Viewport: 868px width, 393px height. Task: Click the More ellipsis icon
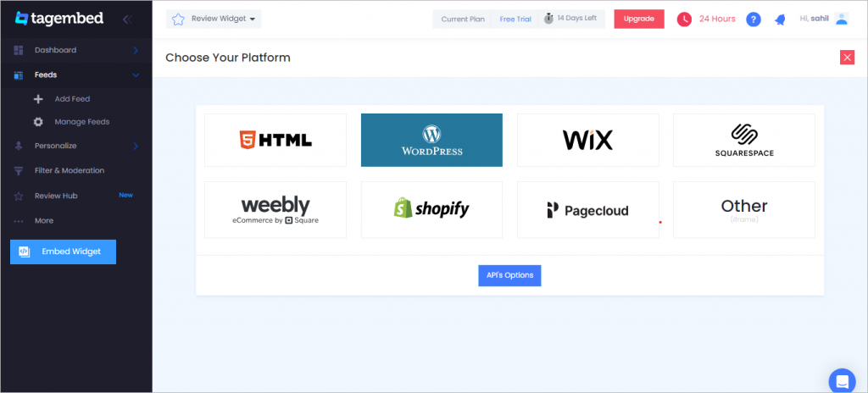pos(19,221)
